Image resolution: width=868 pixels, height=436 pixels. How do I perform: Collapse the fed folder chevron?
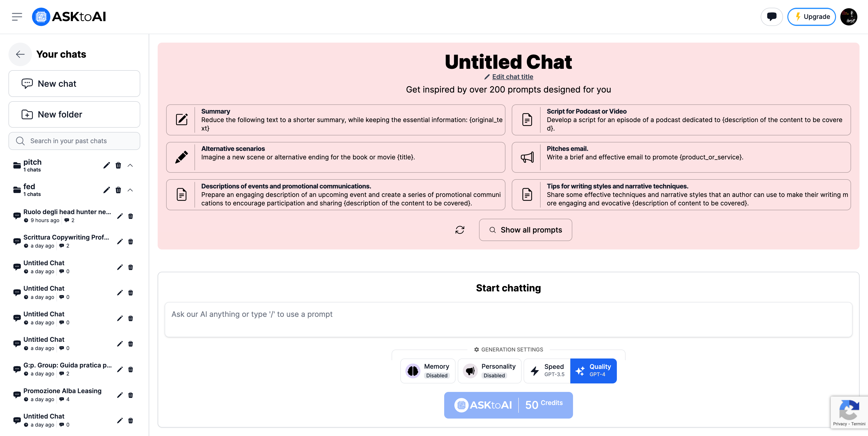tap(130, 190)
